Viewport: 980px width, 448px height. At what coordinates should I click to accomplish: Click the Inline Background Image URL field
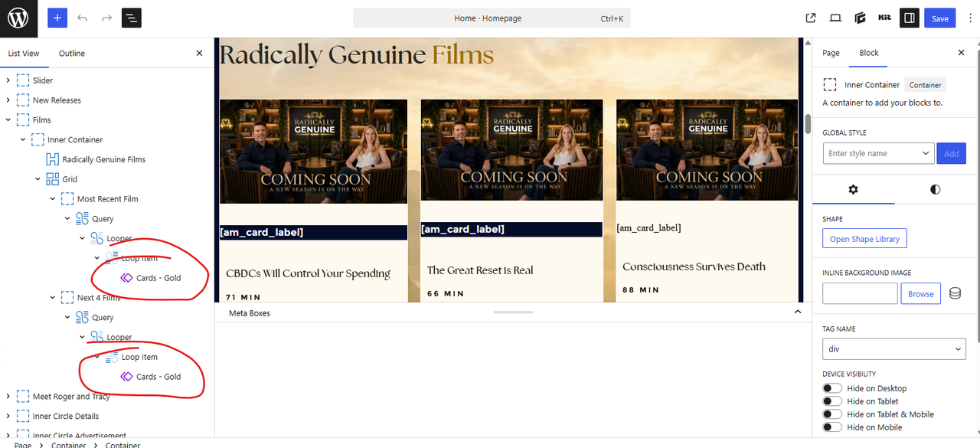click(x=860, y=293)
